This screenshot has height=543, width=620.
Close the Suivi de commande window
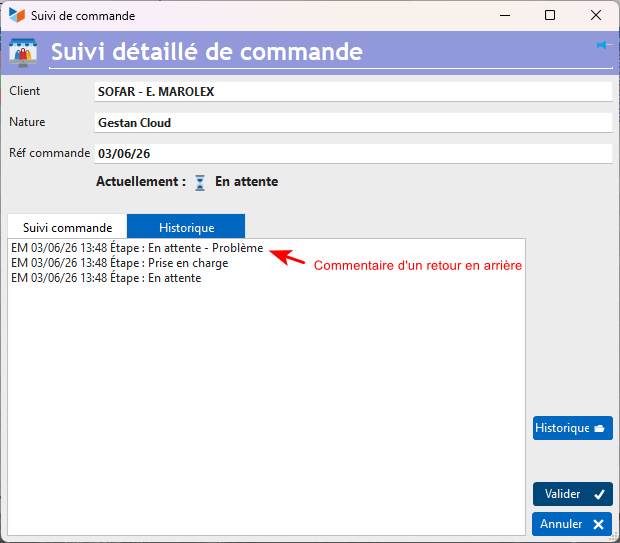click(595, 15)
